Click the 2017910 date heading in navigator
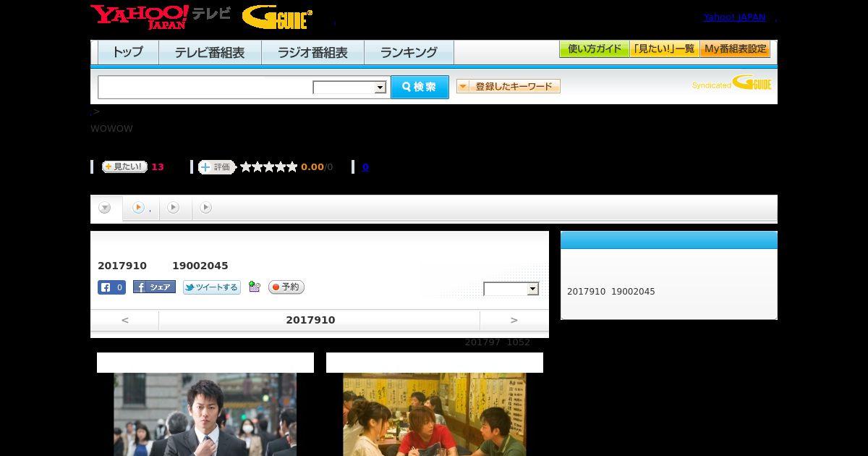868x456 pixels. pos(310,320)
